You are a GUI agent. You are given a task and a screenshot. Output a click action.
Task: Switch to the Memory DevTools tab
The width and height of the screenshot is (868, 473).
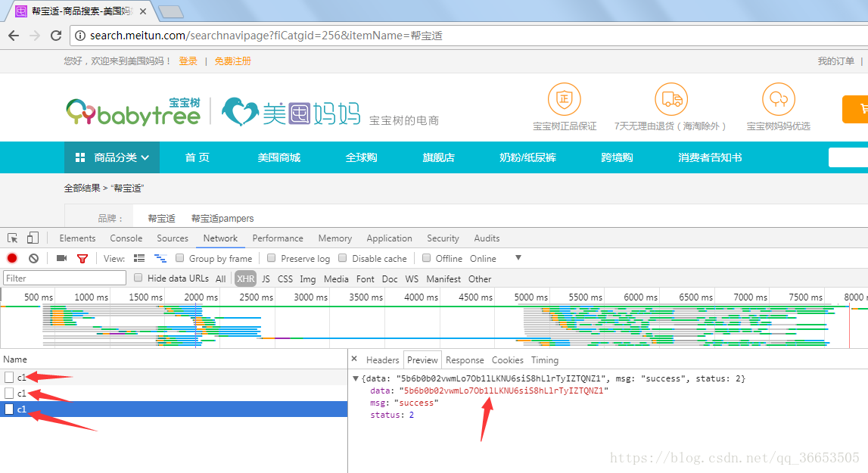click(x=335, y=238)
